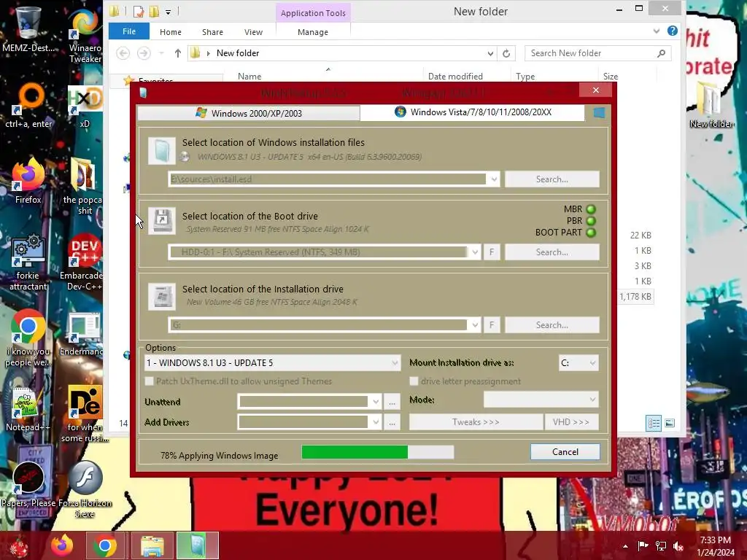Click the WinNTSetup taskbar icon

coord(198,545)
